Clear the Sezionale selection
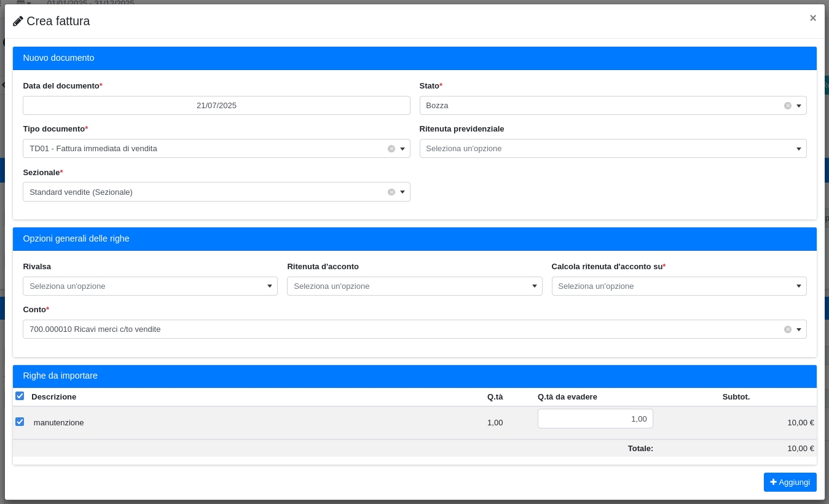 pyautogui.click(x=391, y=192)
